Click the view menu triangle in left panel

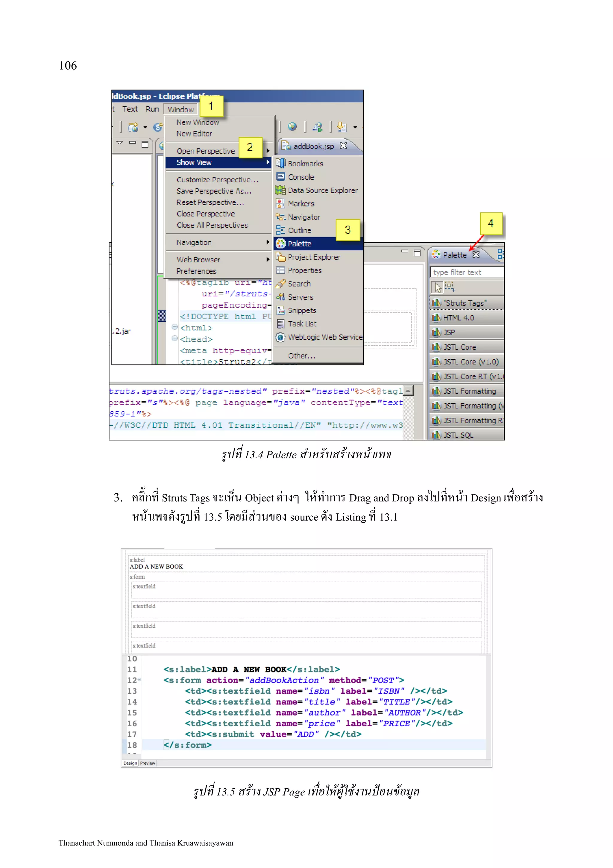click(120, 143)
